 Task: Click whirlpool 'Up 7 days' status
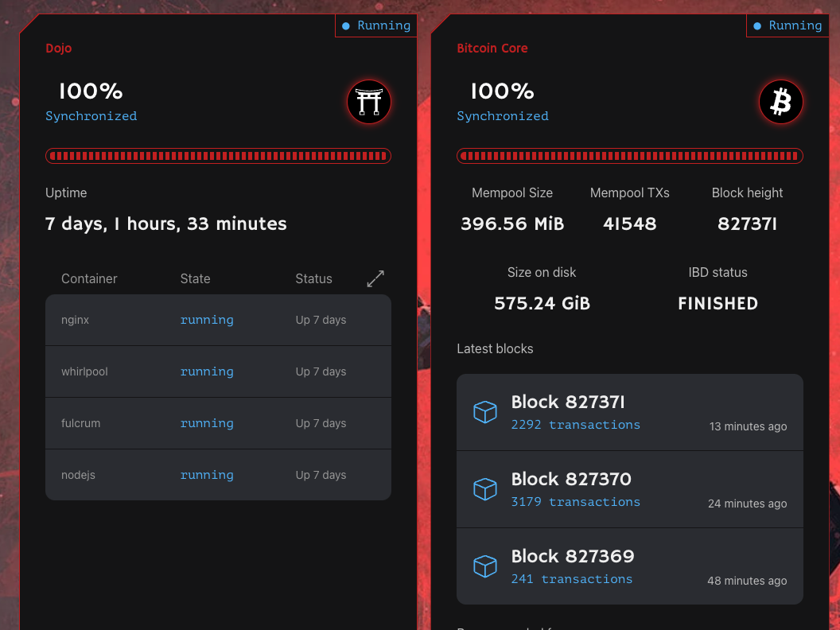coord(321,371)
